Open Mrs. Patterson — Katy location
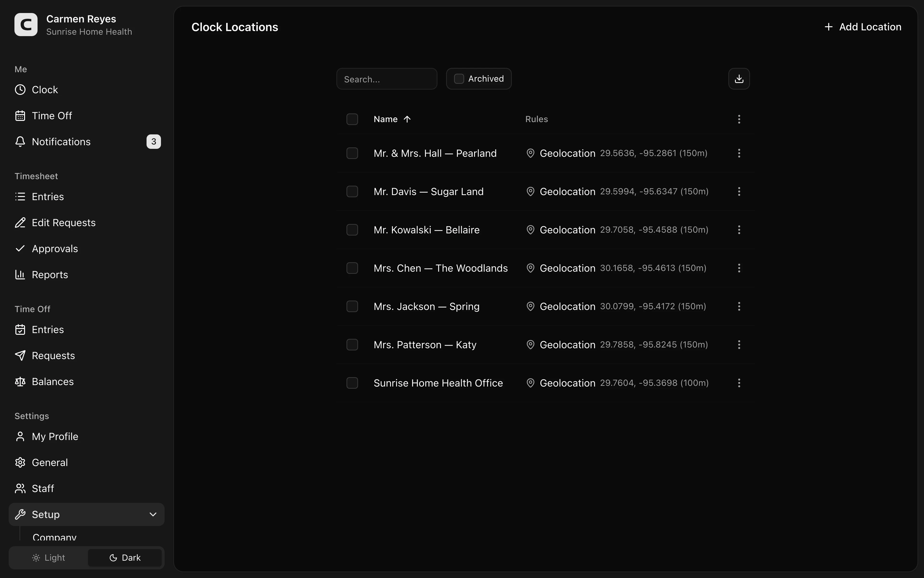The width and height of the screenshot is (924, 578). pos(425,345)
